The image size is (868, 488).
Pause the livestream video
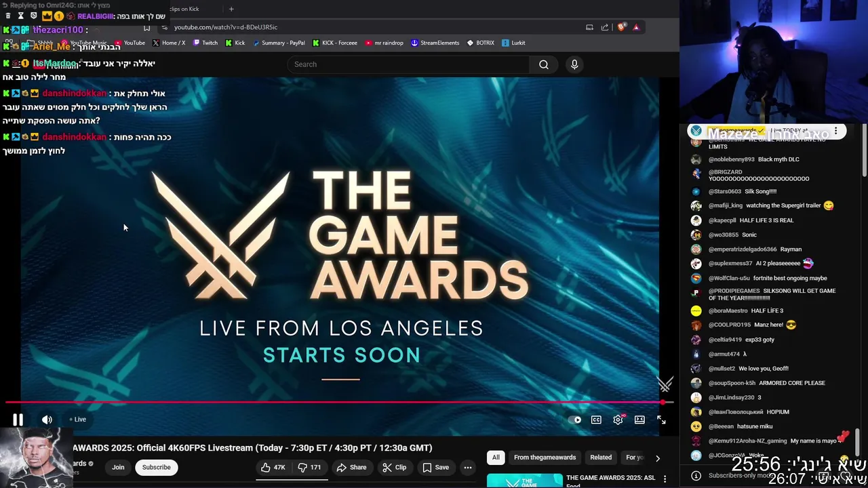tap(18, 420)
